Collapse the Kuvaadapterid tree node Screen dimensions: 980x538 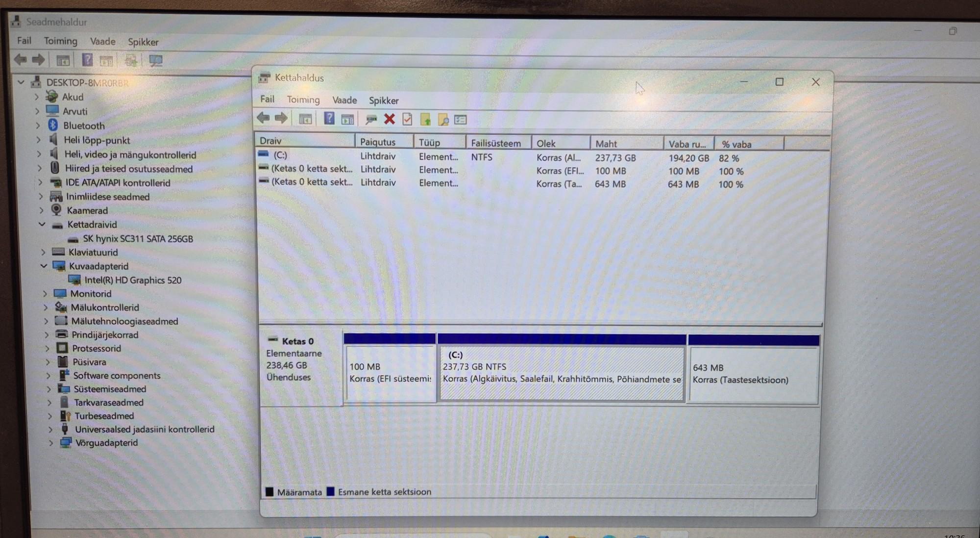(44, 266)
